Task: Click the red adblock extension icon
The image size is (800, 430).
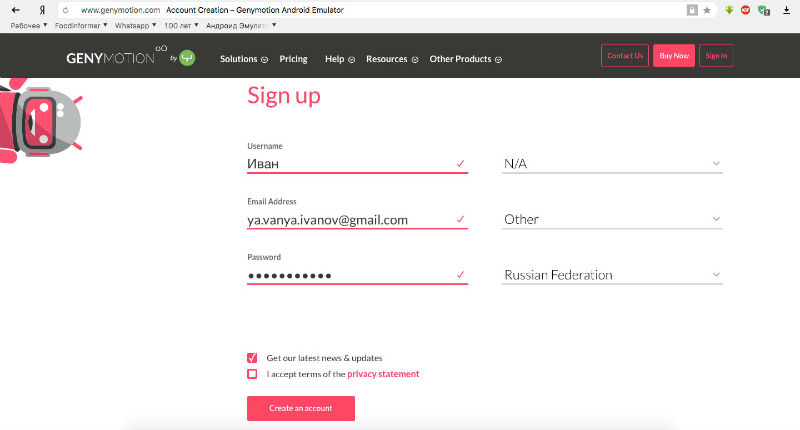Action: (x=745, y=10)
